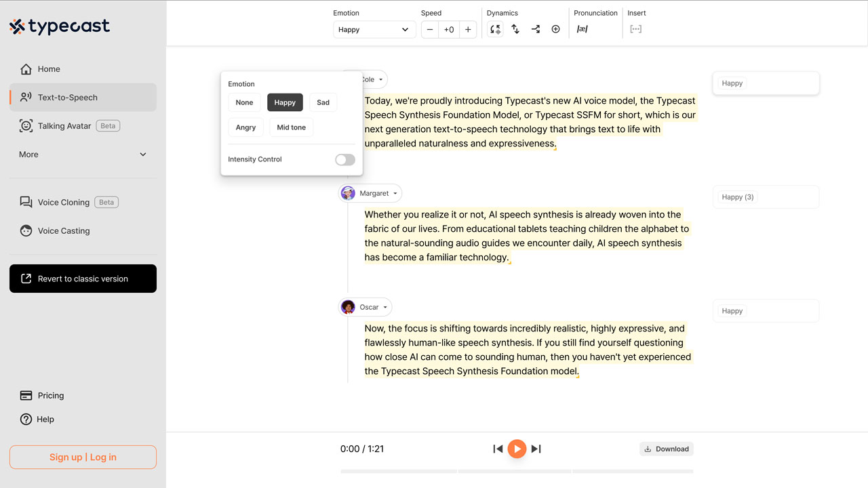The width and height of the screenshot is (868, 488).
Task: Click Sign up | Log in
Action: 83,457
